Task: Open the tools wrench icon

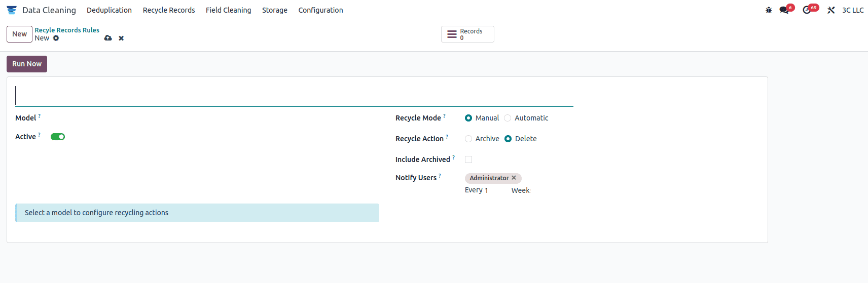Action: pos(831,10)
